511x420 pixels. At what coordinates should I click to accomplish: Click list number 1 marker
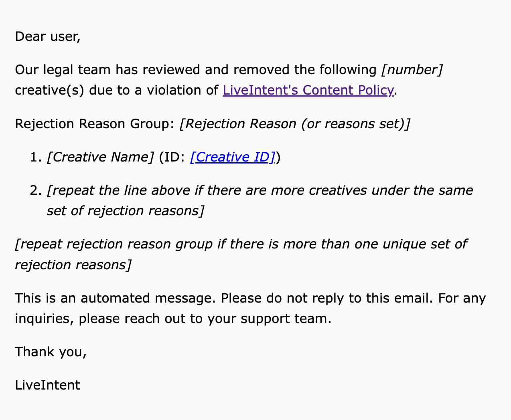[x=36, y=157]
